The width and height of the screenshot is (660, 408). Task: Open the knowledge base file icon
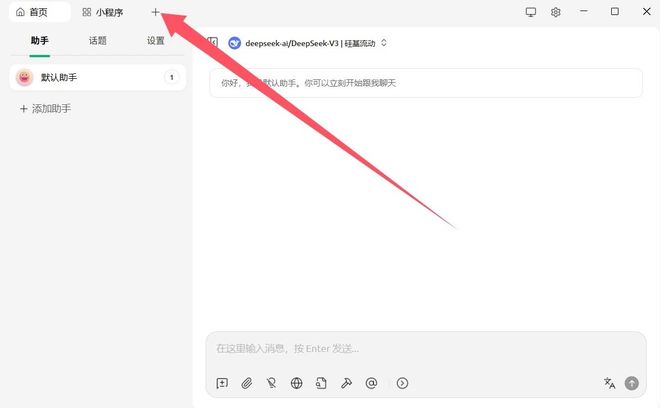coord(321,383)
